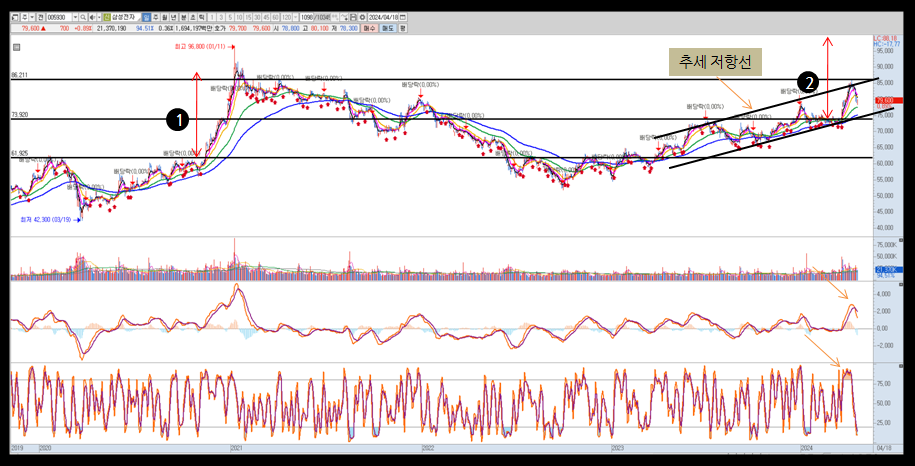The height and width of the screenshot is (466, 915).
Task: Select the 10 interval button
Action: click(239, 17)
